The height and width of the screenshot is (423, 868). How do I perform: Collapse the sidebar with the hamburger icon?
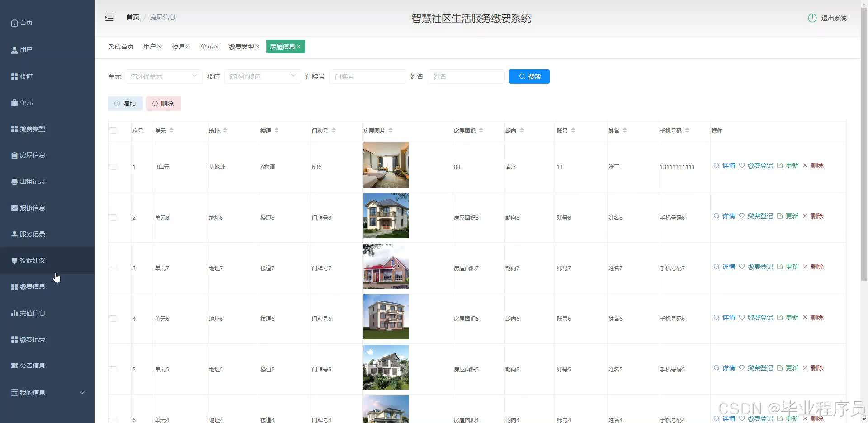coord(109,17)
